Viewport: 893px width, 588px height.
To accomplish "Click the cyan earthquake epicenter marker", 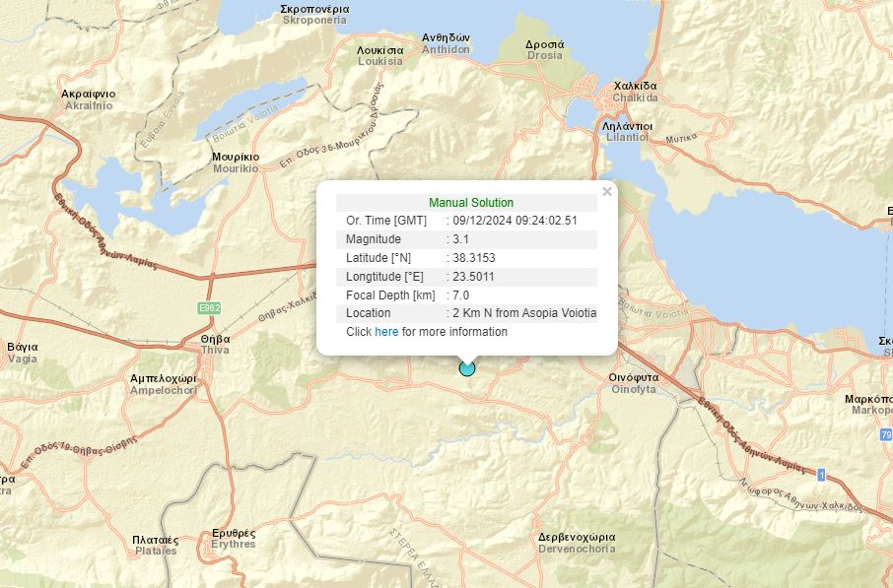I will pyautogui.click(x=467, y=368).
